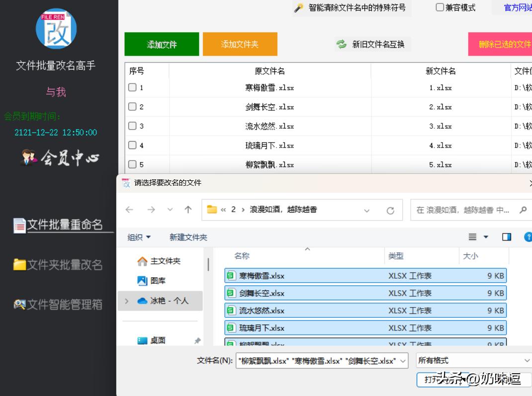Image resolution: width=532 pixels, height=396 pixels.
Task: Check the box for row 1 寒梅傲雪.xlsx
Action: tap(132, 87)
